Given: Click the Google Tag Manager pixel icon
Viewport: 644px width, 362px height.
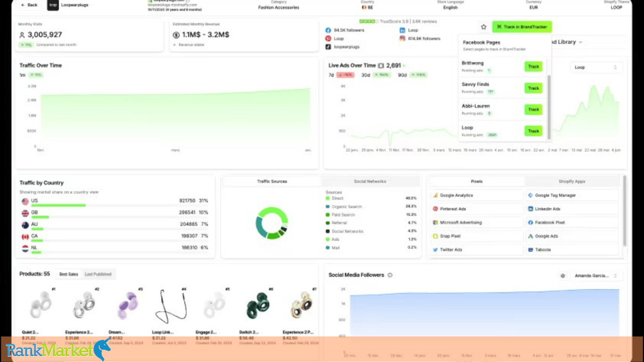Looking at the screenshot, I should point(530,195).
